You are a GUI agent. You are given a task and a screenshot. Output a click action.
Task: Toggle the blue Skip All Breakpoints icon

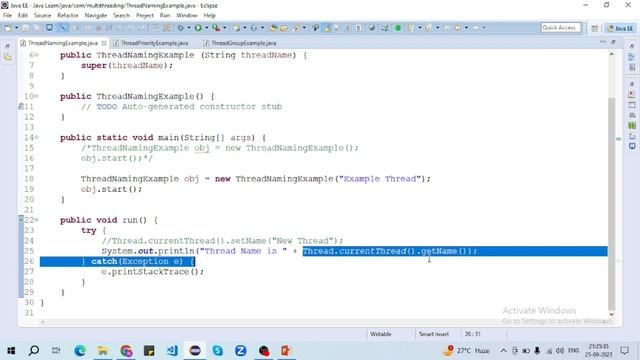(62, 28)
